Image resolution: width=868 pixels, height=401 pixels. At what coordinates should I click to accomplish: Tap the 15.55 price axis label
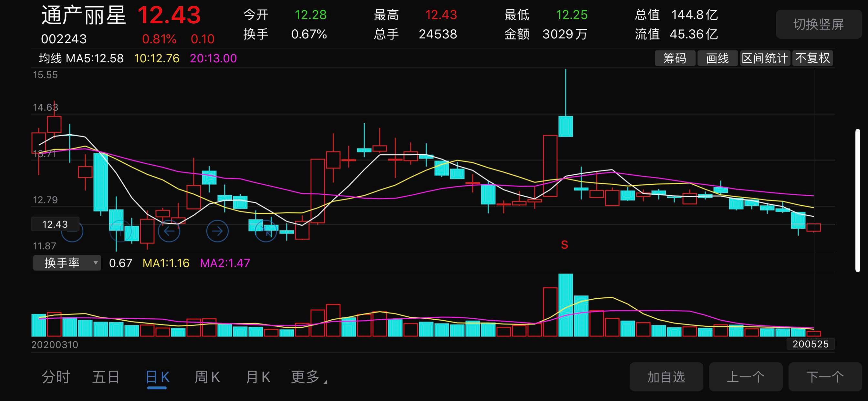pos(45,75)
